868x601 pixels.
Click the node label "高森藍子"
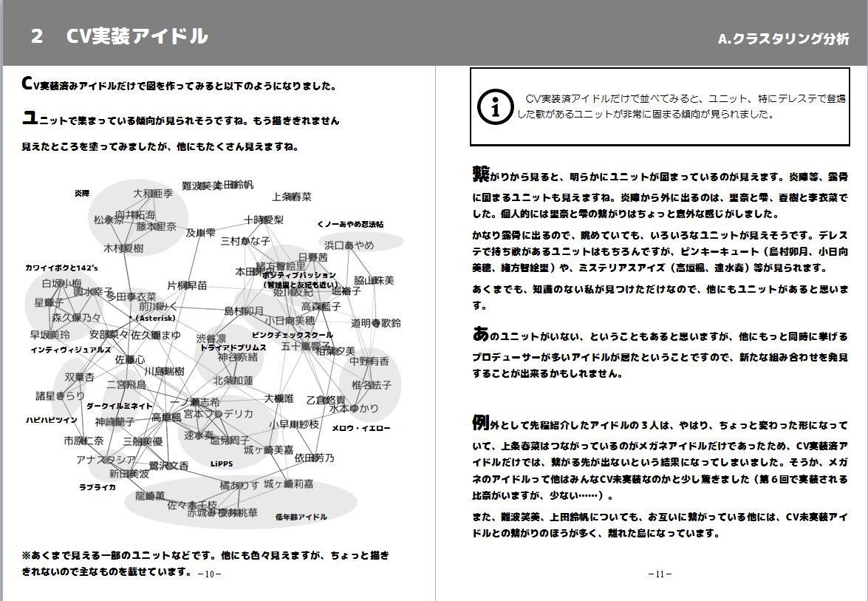click(x=321, y=306)
